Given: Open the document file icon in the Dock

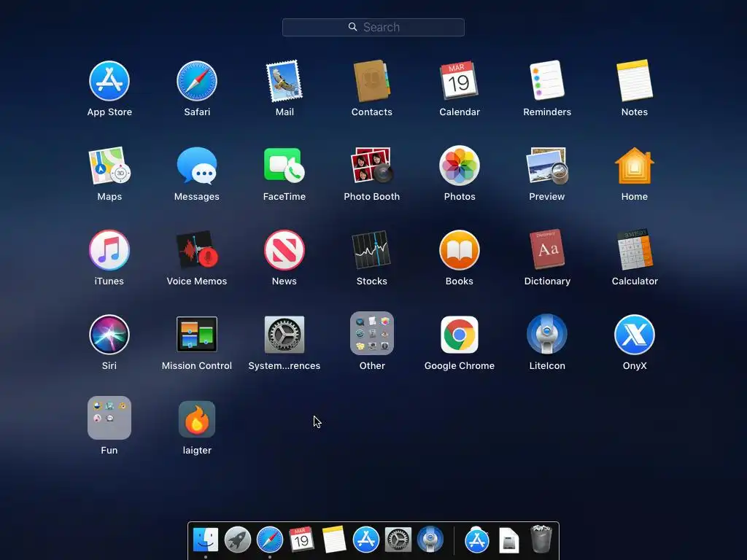Looking at the screenshot, I should tap(508, 540).
